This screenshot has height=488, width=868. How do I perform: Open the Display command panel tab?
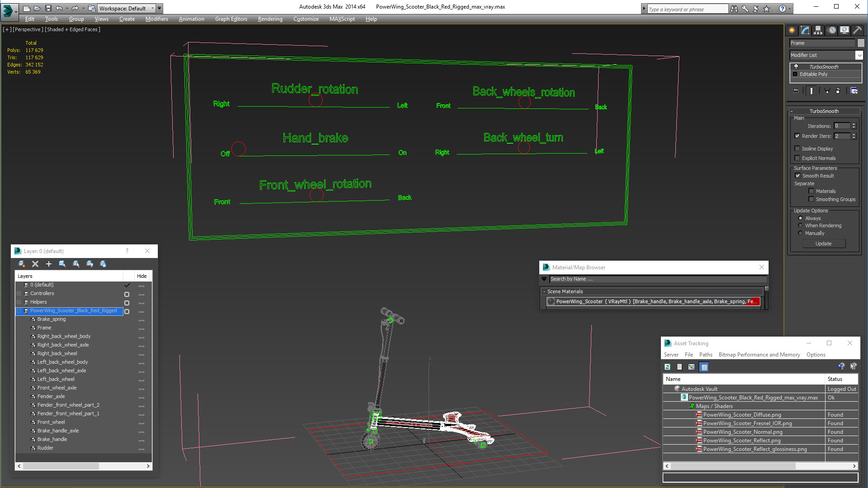pyautogui.click(x=844, y=30)
